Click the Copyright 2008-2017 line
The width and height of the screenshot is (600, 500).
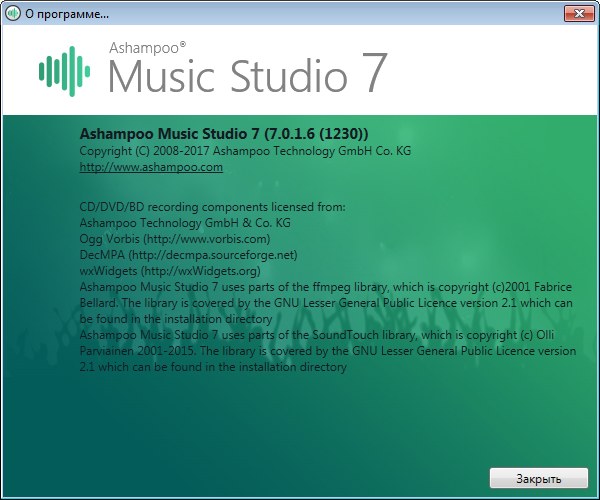(x=245, y=151)
